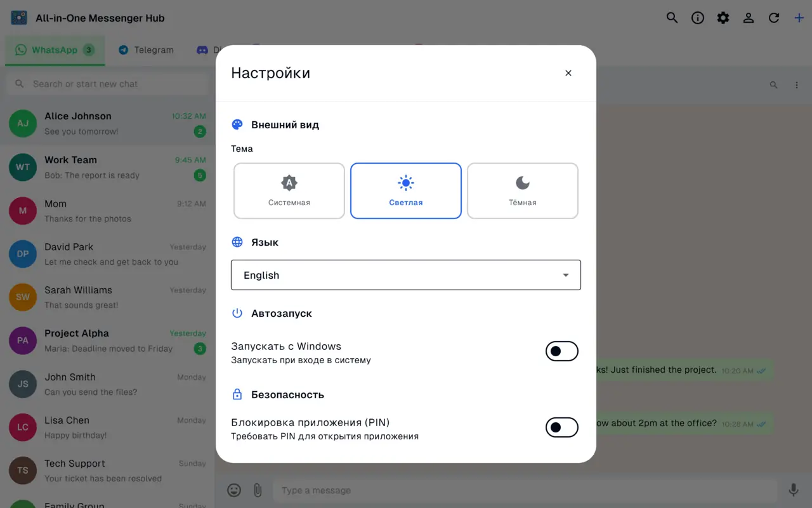Image resolution: width=812 pixels, height=508 pixels.
Task: Click the power icon beside Автозапуск
Action: pos(237,313)
